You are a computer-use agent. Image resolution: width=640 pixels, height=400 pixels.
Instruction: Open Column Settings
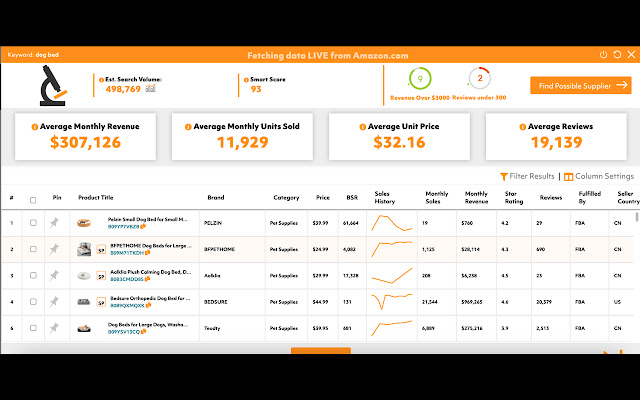(x=599, y=176)
